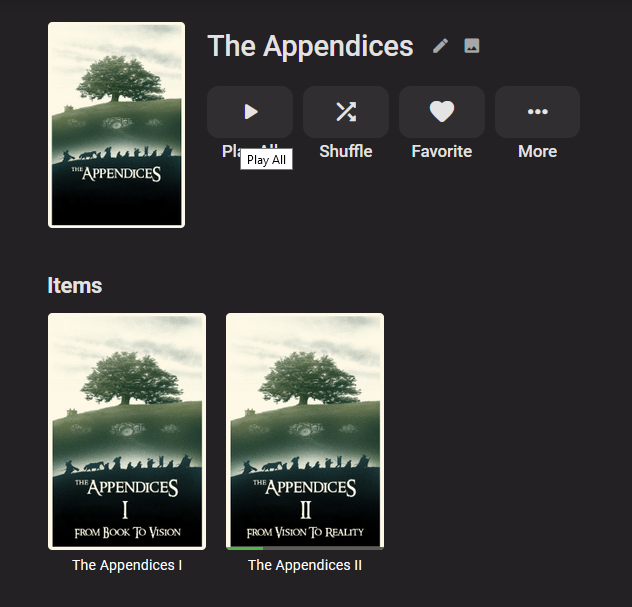This screenshot has width=632, height=607.
Task: Open The Appendices II poster thumbnail
Action: click(x=305, y=430)
